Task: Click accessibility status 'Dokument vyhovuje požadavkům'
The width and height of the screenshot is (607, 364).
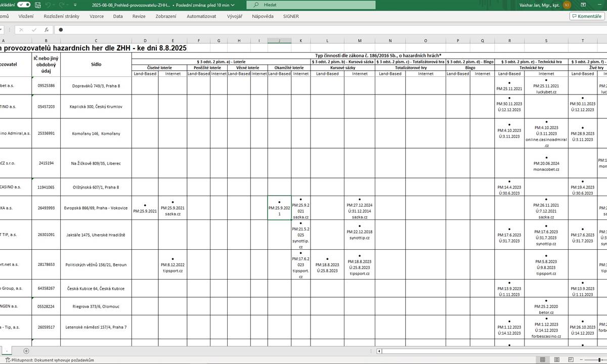Action: coord(63,360)
